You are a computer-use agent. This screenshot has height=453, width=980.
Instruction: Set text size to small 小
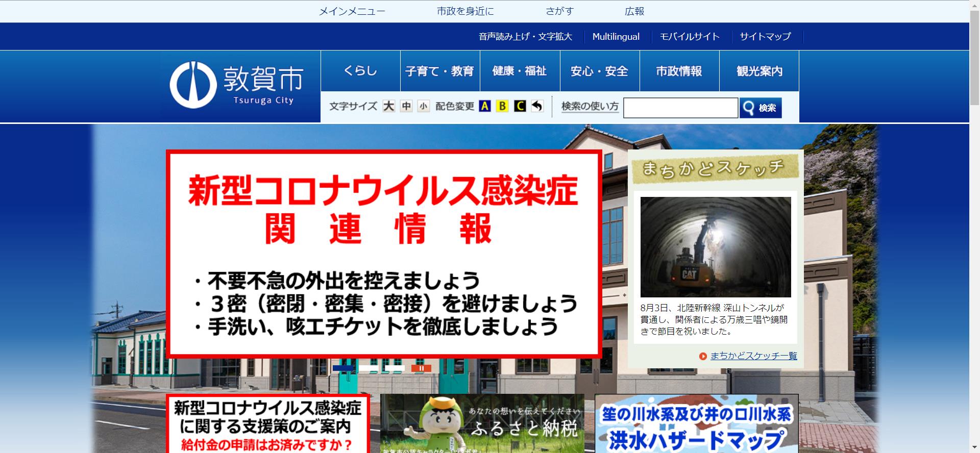[424, 106]
